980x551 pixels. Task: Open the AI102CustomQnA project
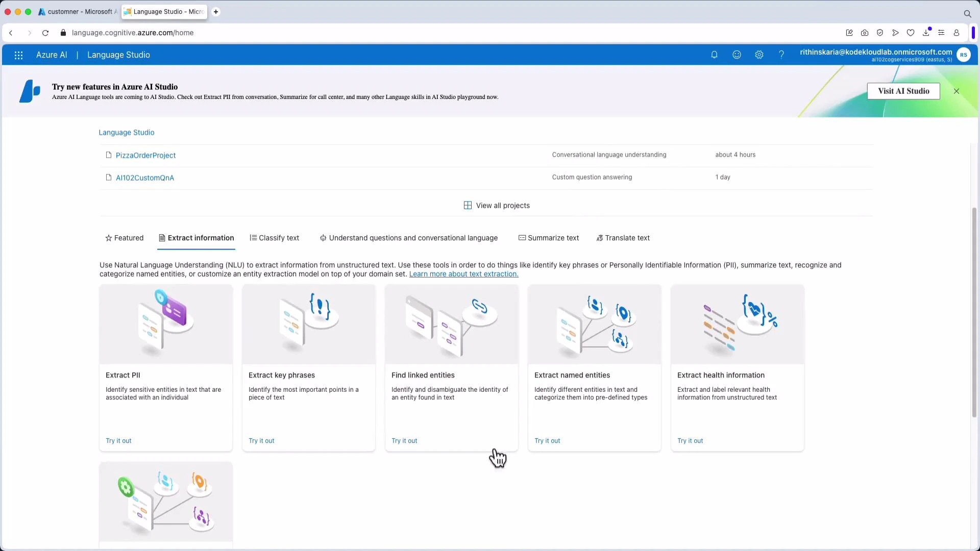144,178
